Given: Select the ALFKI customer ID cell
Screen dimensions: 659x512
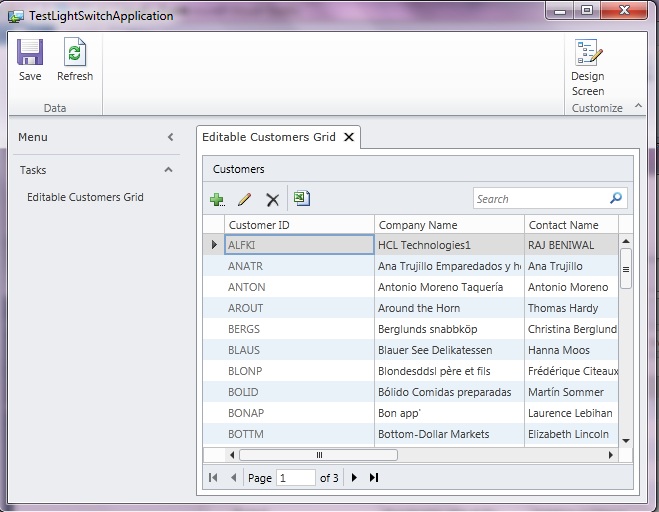Looking at the screenshot, I should pyautogui.click(x=299, y=245).
